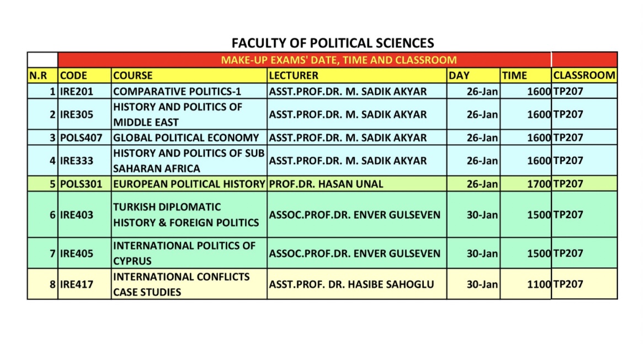Screen dimensions: 644x344
Task: Click ASST.PROF. DR. HASIBE SAHOGLU cell
Action: coord(357,284)
